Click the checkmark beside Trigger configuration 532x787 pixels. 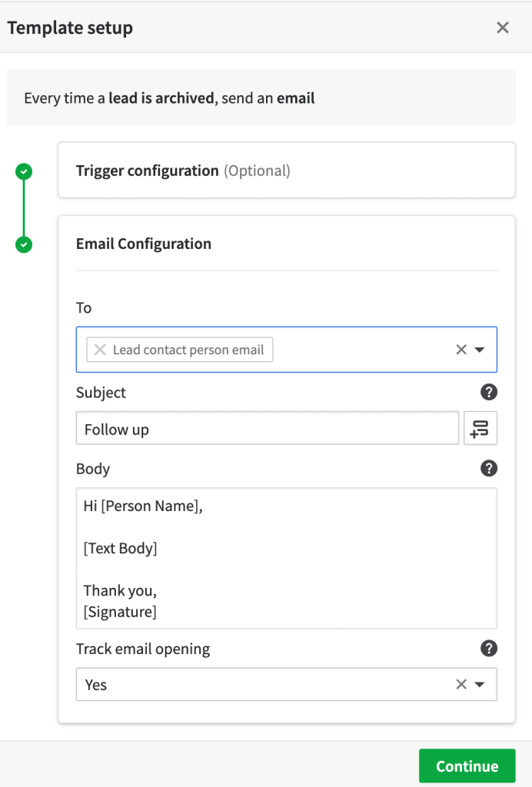pos(23,171)
